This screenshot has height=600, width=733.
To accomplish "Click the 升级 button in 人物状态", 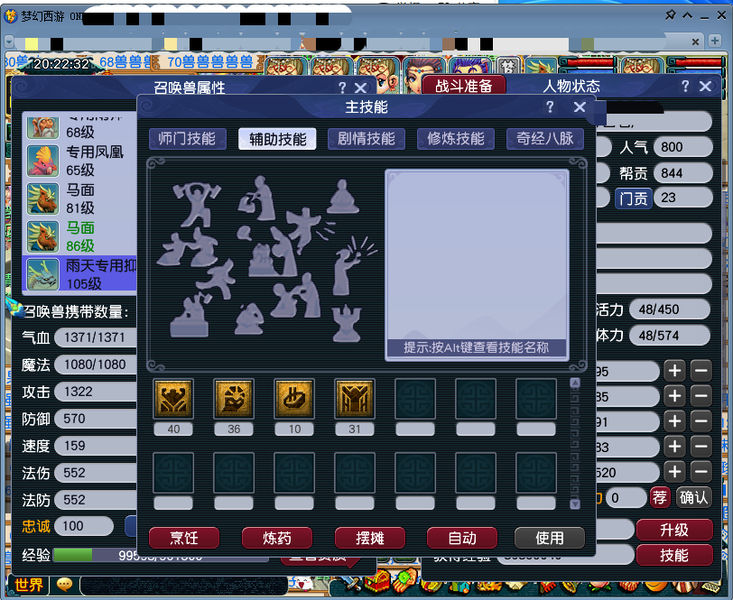I will point(674,530).
